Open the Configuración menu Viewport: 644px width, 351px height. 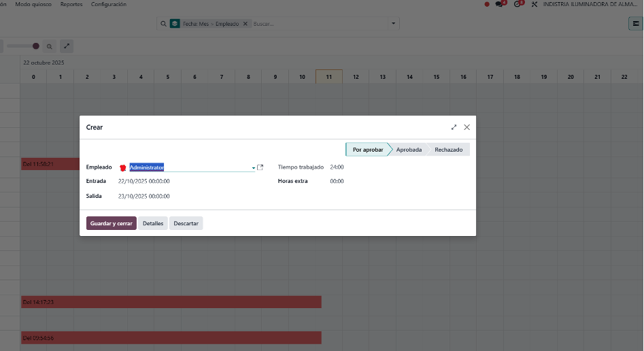(108, 4)
